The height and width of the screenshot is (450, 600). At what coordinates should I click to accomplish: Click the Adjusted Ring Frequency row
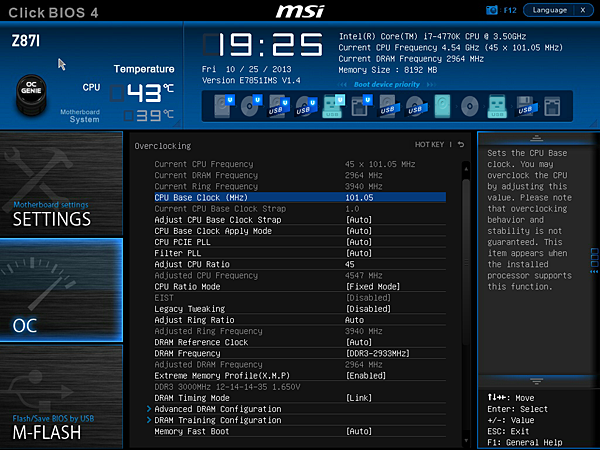pyautogui.click(x=300, y=331)
